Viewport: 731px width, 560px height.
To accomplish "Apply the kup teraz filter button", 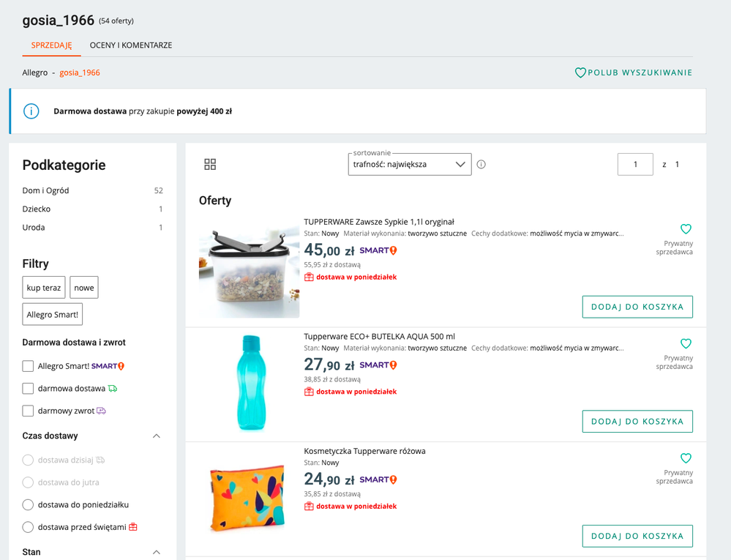I will point(44,287).
